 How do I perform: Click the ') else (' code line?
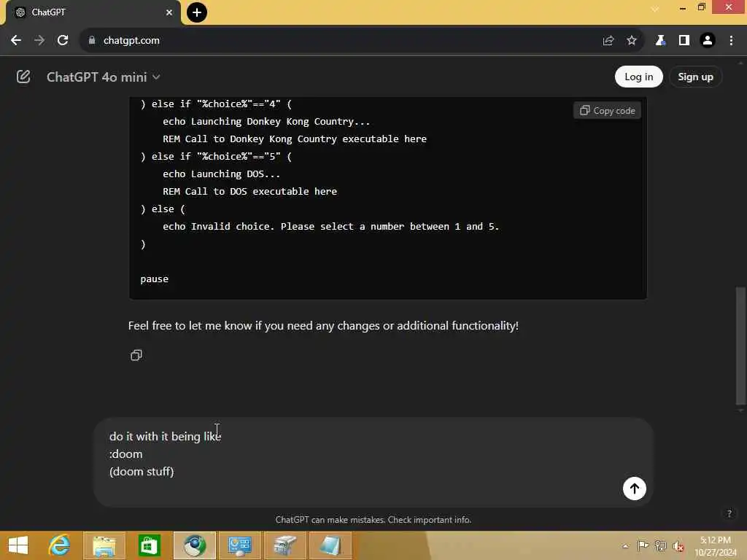pos(163,209)
